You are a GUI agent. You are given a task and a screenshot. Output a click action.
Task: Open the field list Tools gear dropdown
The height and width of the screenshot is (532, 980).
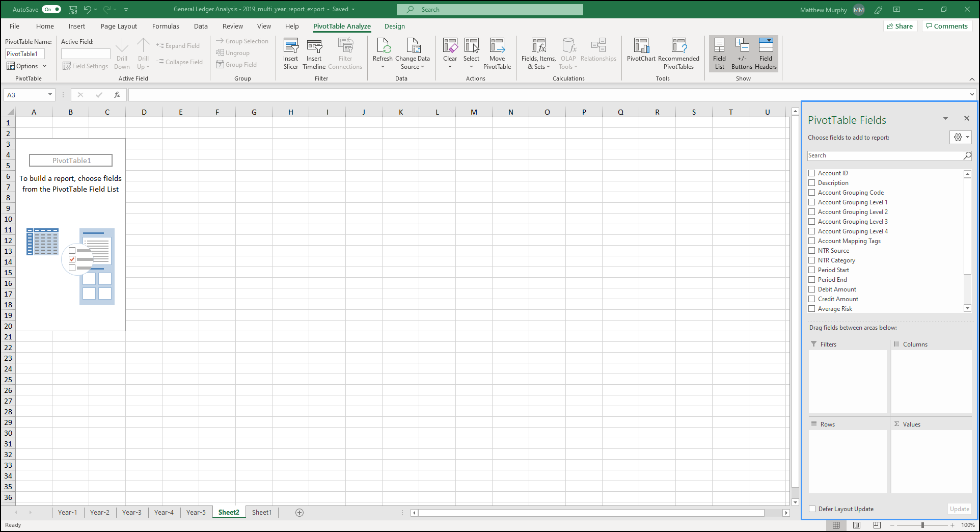(961, 137)
